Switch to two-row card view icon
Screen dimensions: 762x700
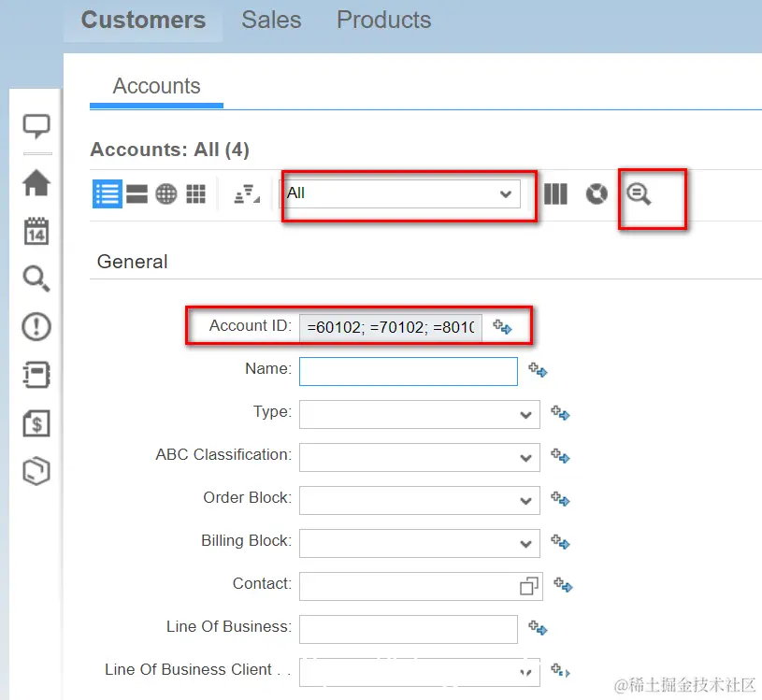tap(137, 193)
